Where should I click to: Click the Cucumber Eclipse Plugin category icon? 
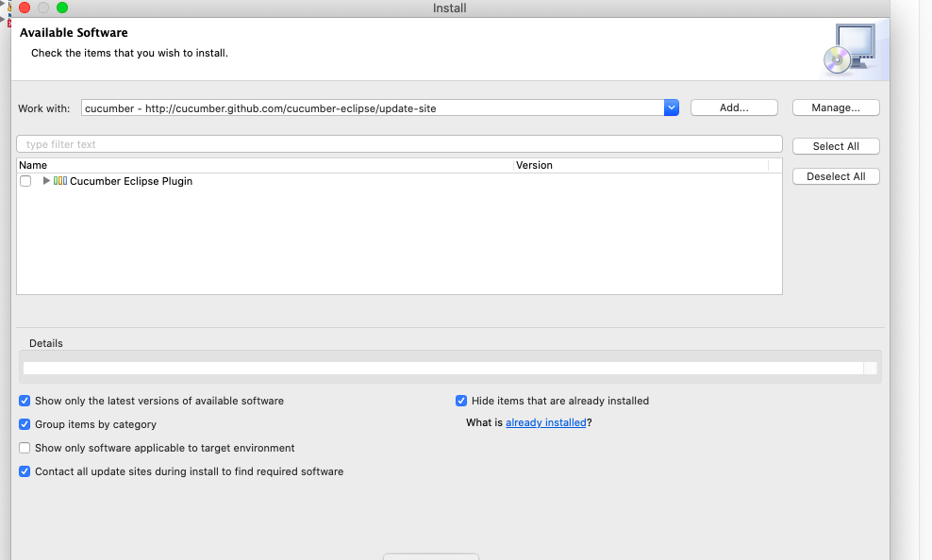tap(60, 180)
